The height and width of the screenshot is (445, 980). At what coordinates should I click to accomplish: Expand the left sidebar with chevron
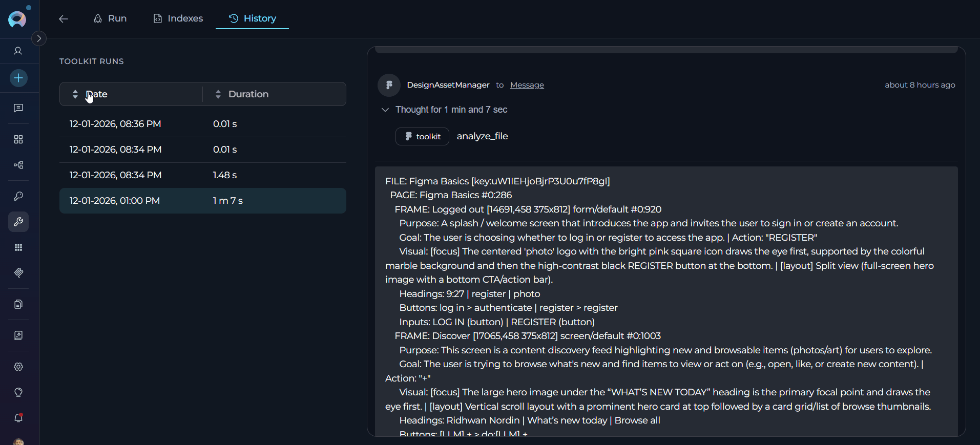click(x=39, y=38)
